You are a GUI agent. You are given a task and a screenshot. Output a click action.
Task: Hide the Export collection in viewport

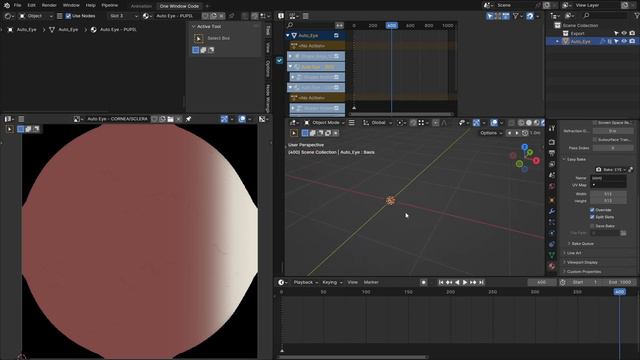point(624,33)
